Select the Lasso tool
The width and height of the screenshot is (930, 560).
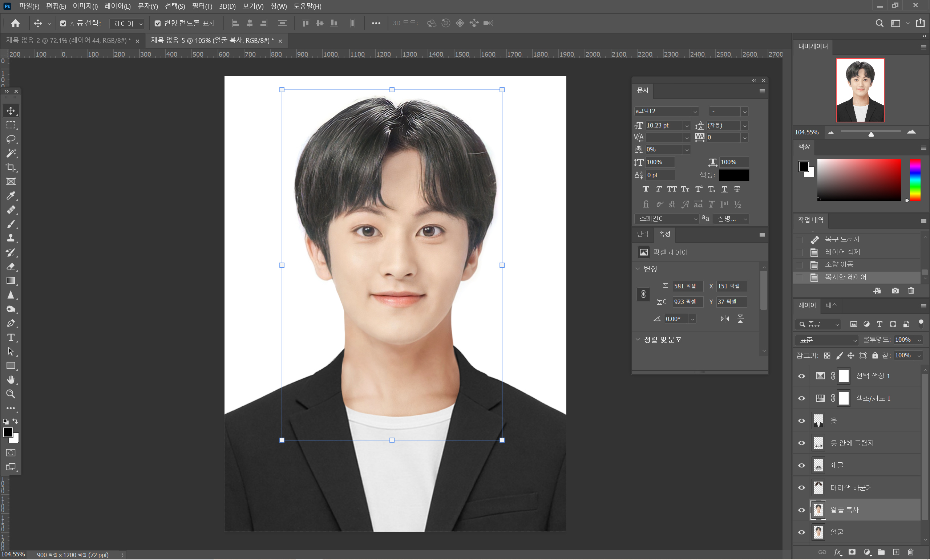point(11,139)
